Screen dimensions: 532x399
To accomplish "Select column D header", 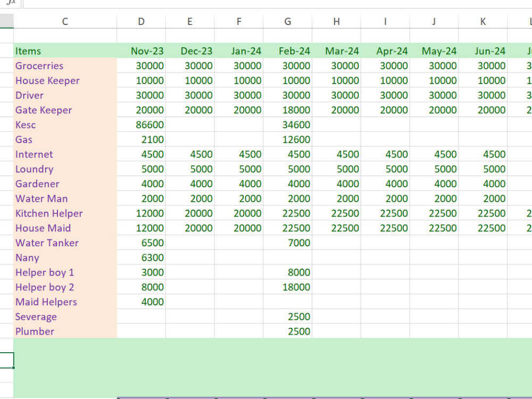I will click(141, 21).
